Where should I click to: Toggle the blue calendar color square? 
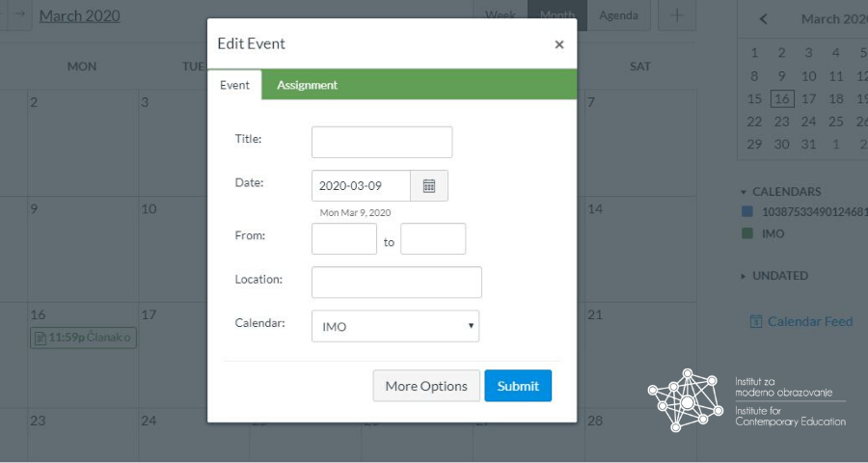pos(746,210)
